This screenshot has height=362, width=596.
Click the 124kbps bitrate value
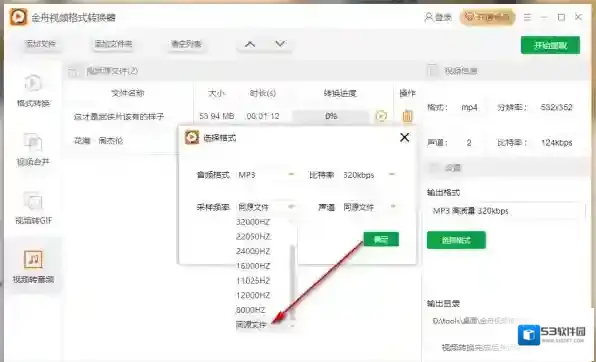(x=557, y=143)
